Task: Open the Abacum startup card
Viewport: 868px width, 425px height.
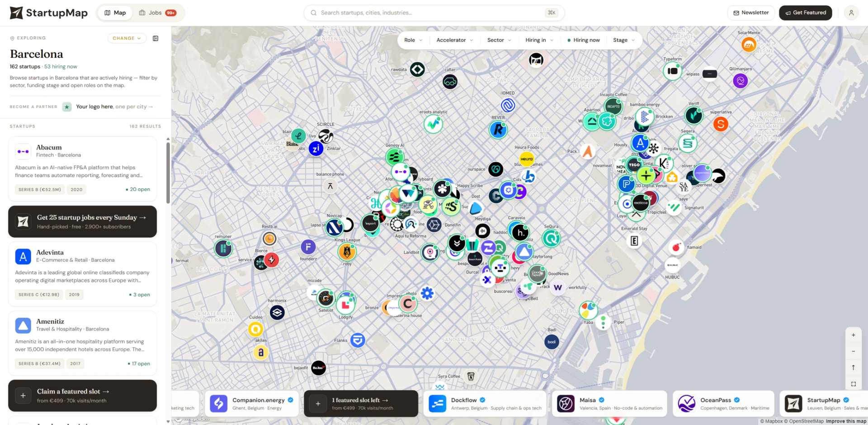Action: click(x=82, y=169)
